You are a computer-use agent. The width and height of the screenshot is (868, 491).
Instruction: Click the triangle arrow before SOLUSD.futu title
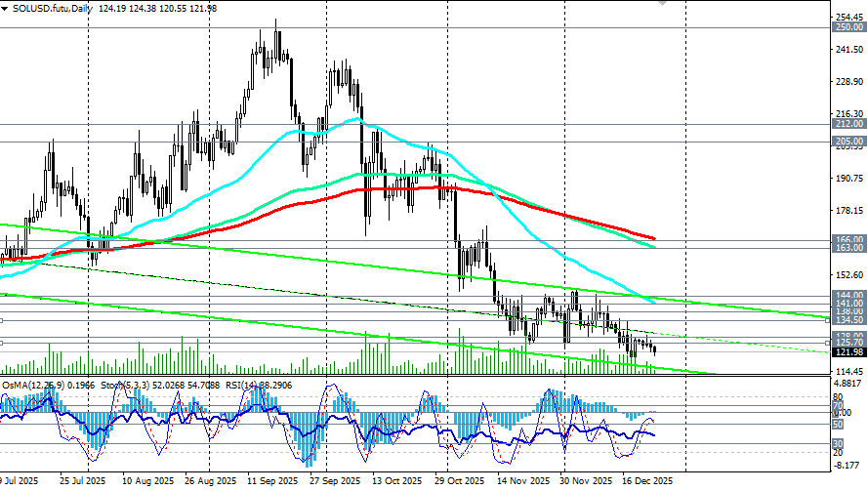coord(5,8)
